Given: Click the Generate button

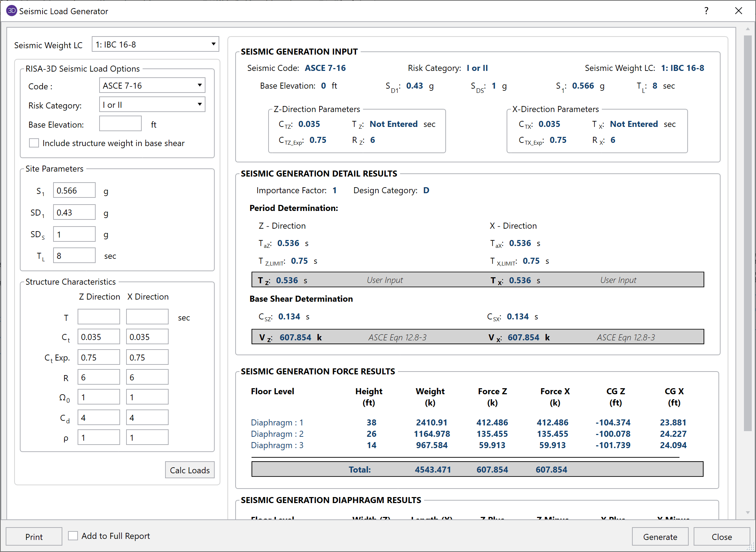Looking at the screenshot, I should 660,537.
